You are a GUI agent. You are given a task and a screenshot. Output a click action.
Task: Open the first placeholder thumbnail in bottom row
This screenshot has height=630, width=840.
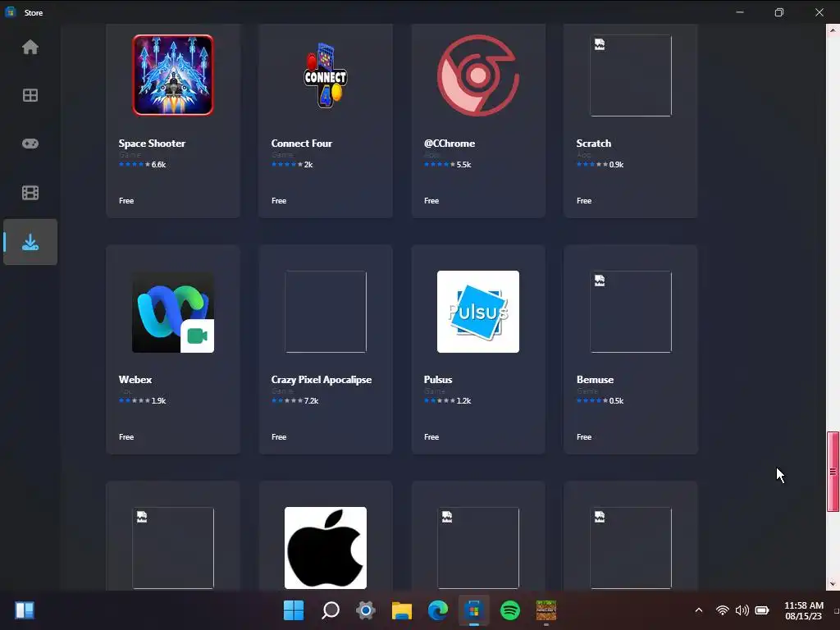click(173, 547)
